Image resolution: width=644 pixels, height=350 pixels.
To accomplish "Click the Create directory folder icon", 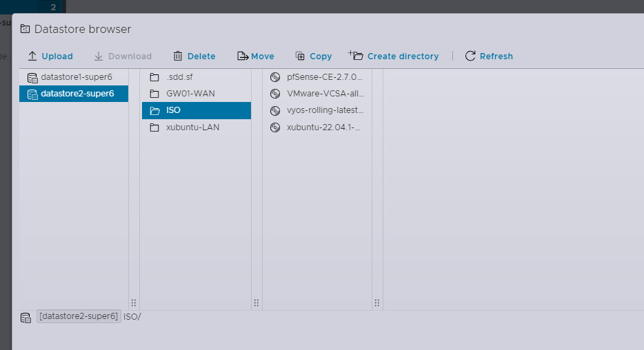I will click(x=356, y=56).
